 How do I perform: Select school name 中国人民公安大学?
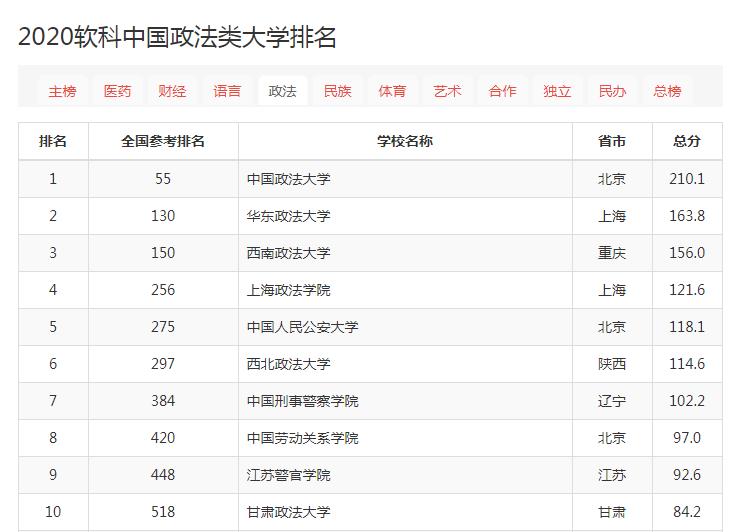click(303, 327)
